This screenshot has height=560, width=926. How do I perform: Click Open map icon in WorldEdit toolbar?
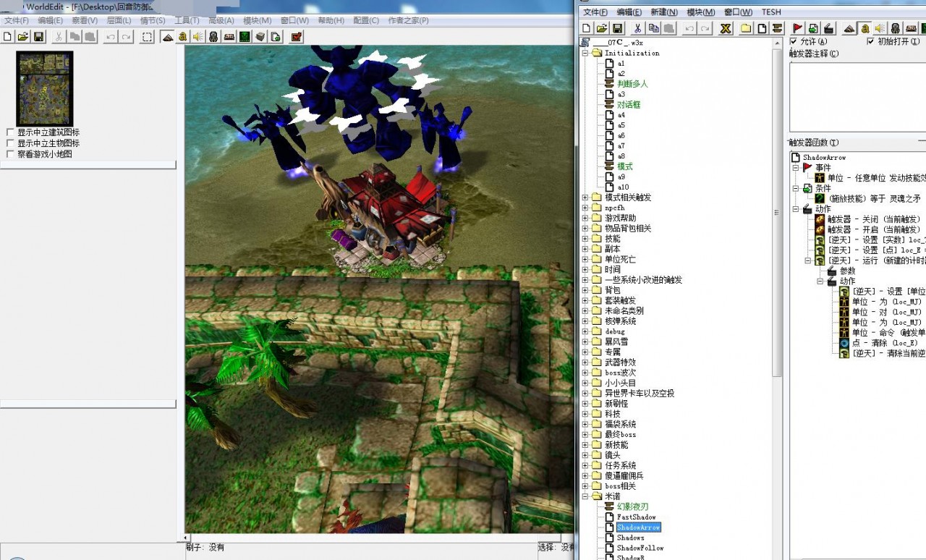[x=23, y=36]
